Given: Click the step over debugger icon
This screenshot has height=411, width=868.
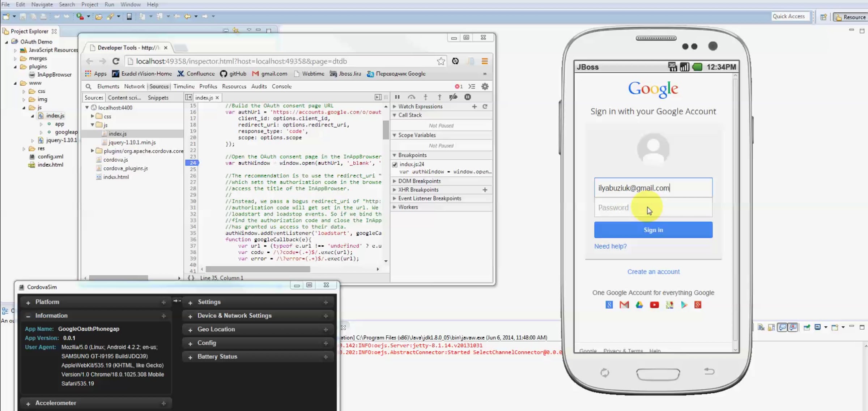Looking at the screenshot, I should [x=411, y=97].
